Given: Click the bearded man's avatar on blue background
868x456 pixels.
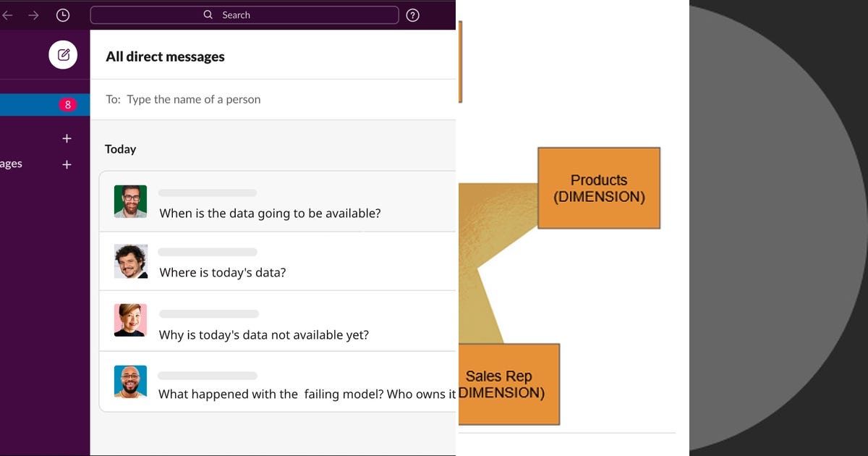Looking at the screenshot, I should (x=130, y=381).
